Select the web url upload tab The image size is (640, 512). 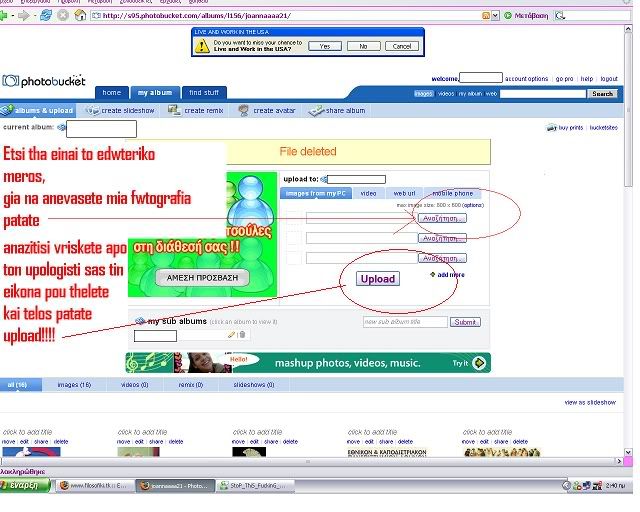(404, 193)
